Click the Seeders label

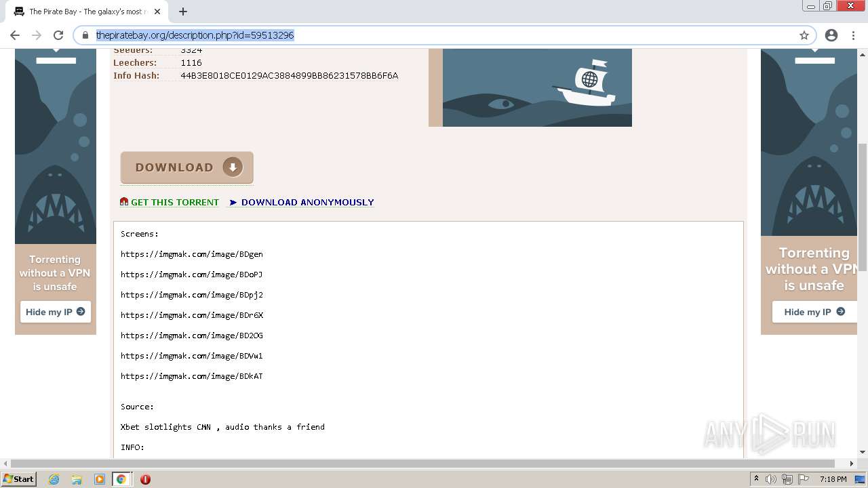133,50
